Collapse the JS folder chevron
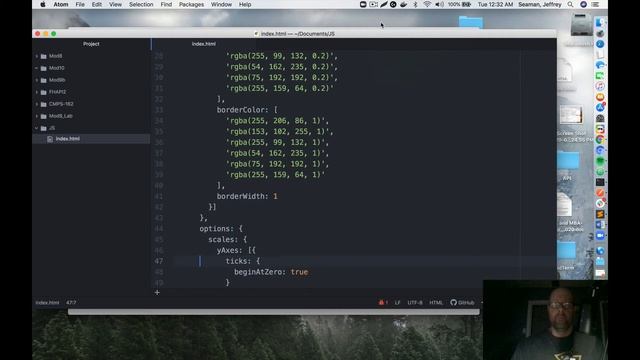This screenshot has height=360, width=640. pyautogui.click(x=37, y=128)
